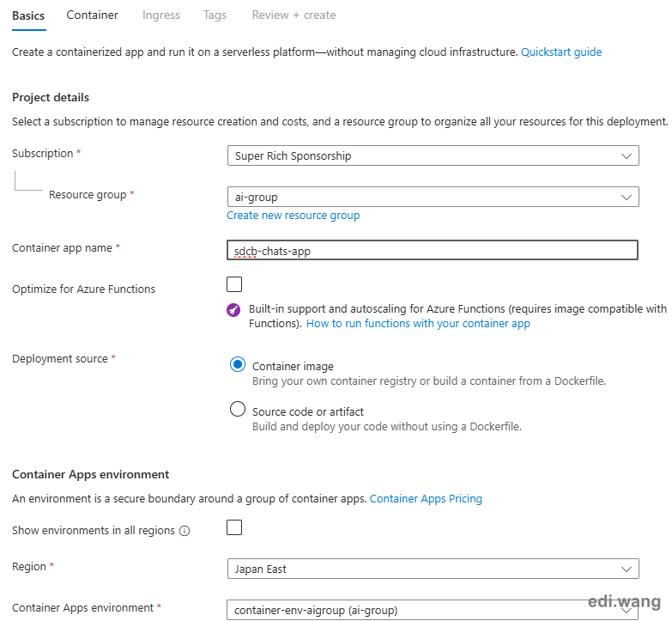The height and width of the screenshot is (621, 672).
Task: Click the Container app name field
Action: pos(433,251)
